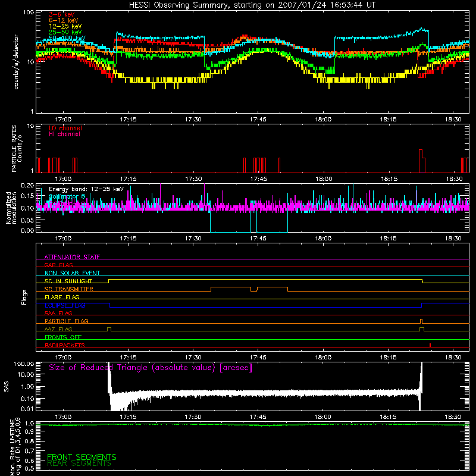The height and width of the screenshot is (476, 476).
Task: Click the Size of Reduced Triangle caption
Action: 151,368
